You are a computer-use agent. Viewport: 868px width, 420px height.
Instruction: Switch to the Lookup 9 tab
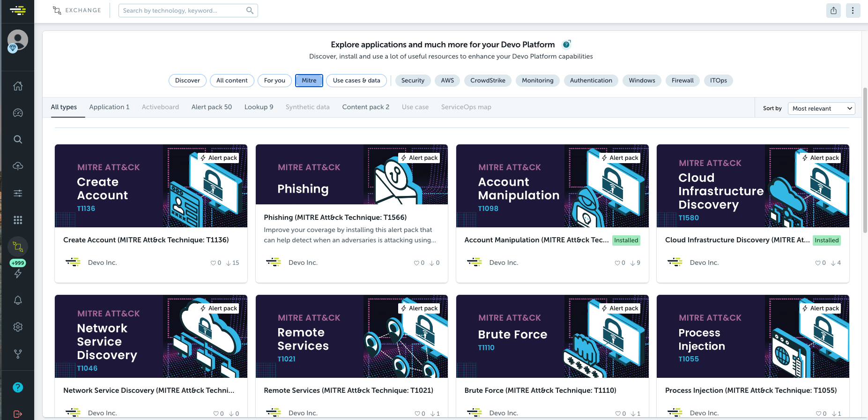[x=259, y=107]
